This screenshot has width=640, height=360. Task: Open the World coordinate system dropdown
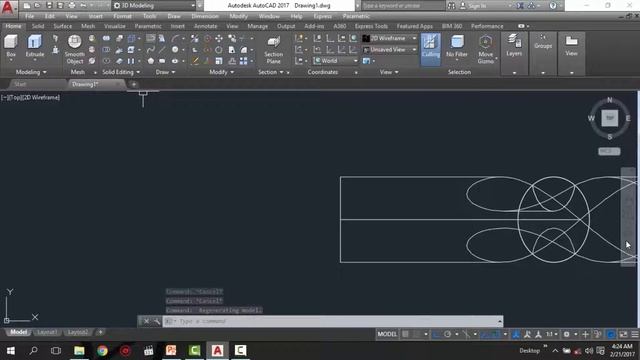[336, 61]
